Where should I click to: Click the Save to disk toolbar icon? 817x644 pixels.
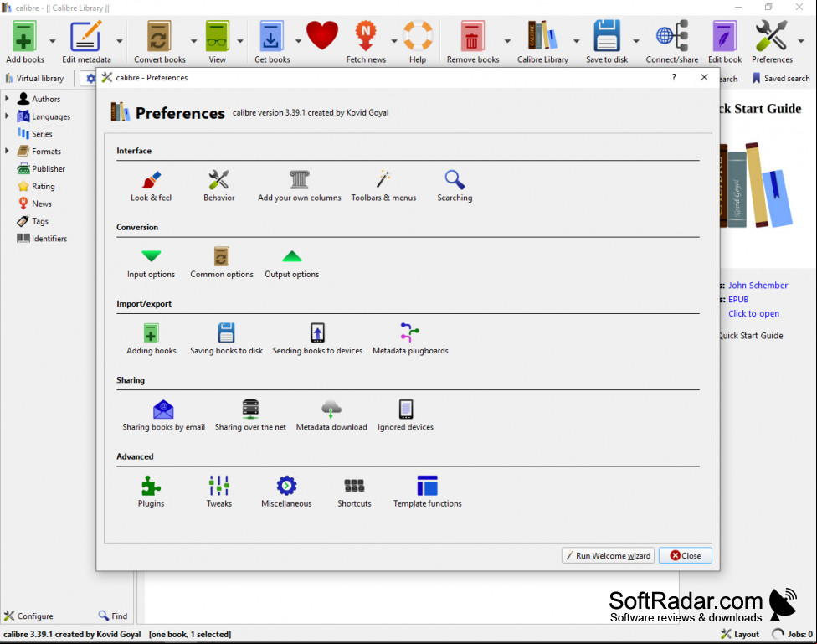point(607,42)
